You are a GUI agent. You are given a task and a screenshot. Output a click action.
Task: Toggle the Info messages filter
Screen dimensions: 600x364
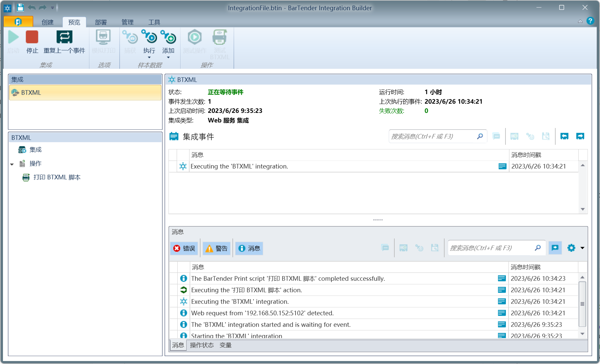249,248
